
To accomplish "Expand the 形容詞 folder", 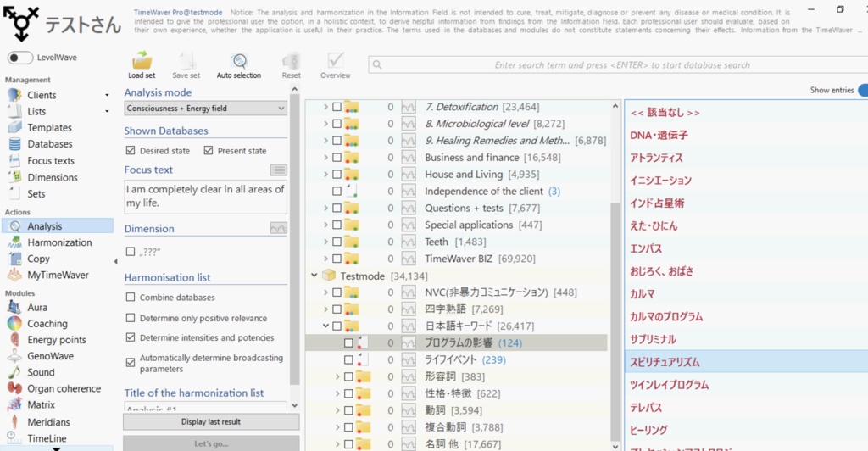I will (337, 377).
